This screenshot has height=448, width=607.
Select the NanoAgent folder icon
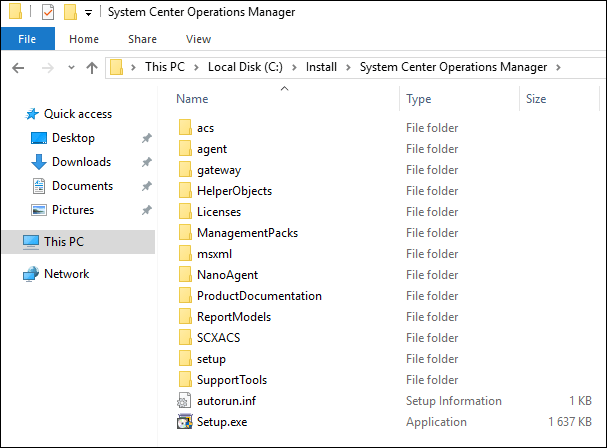(185, 274)
